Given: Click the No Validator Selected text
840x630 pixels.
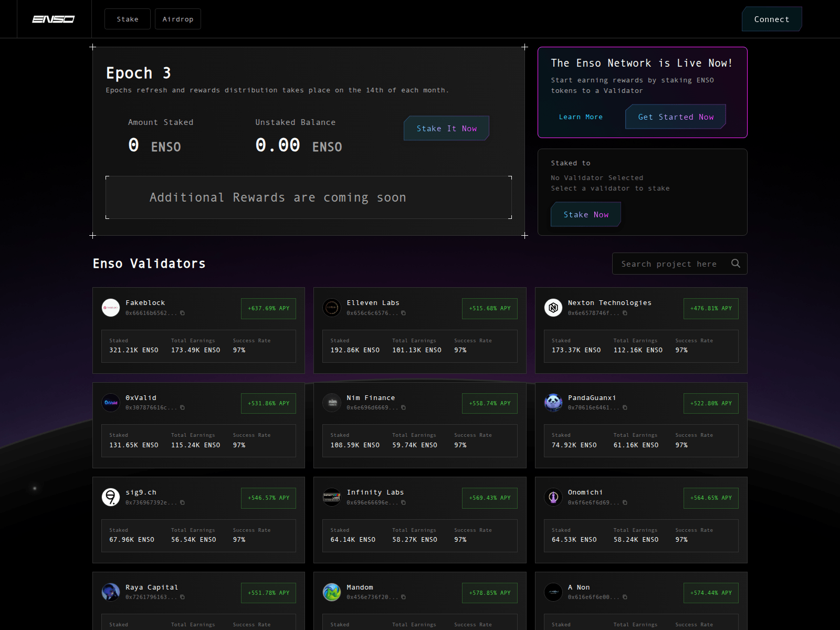Looking at the screenshot, I should click(x=597, y=178).
